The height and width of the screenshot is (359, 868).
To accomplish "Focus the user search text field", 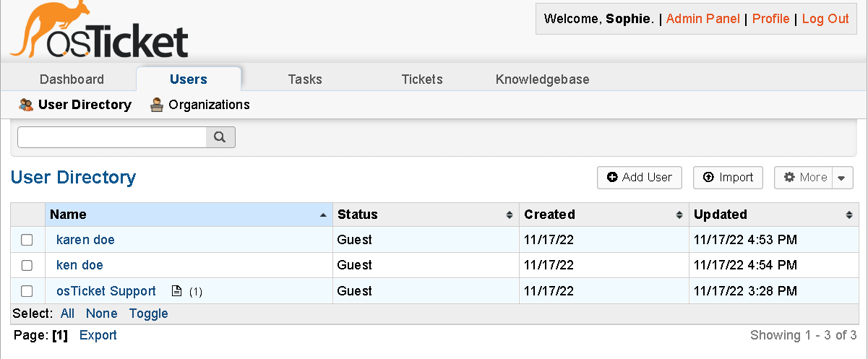I will tap(112, 137).
